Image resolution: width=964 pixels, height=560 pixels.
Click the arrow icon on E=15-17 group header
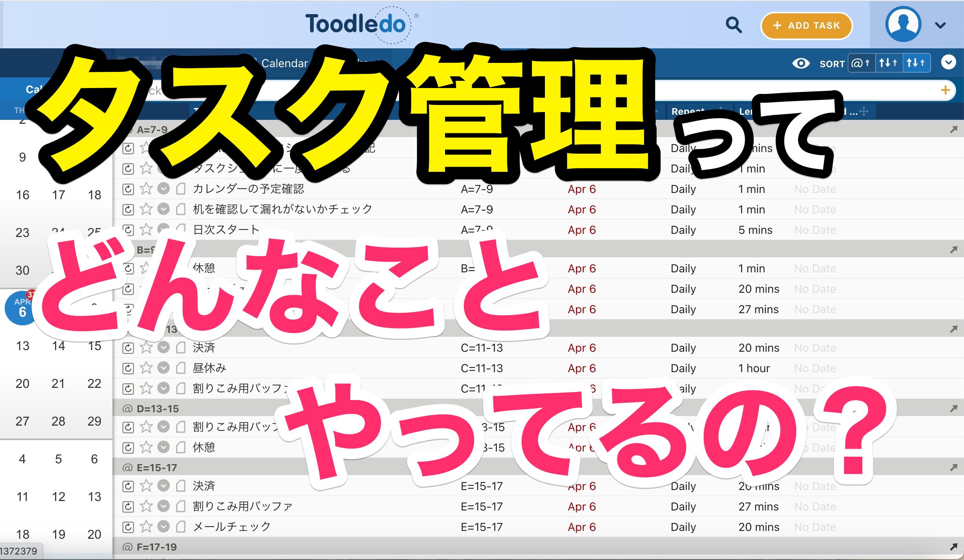(953, 468)
